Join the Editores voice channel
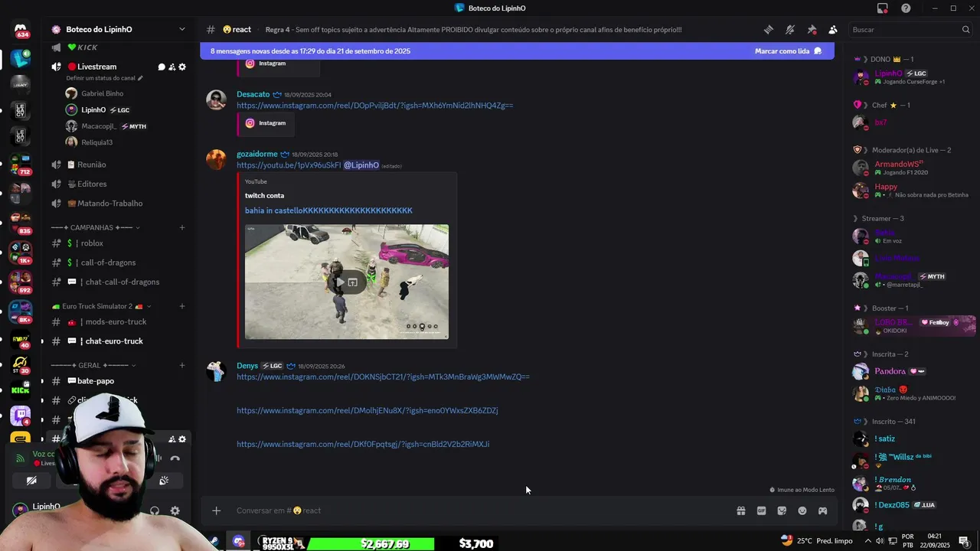 click(119, 184)
